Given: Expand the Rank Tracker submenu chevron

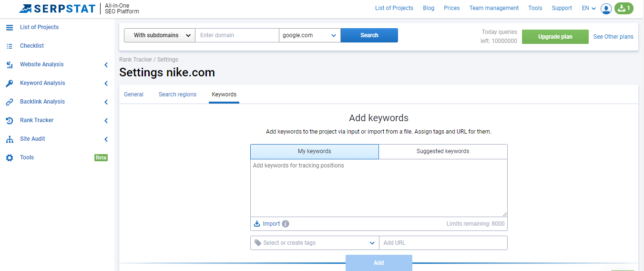Looking at the screenshot, I should pos(106,121).
